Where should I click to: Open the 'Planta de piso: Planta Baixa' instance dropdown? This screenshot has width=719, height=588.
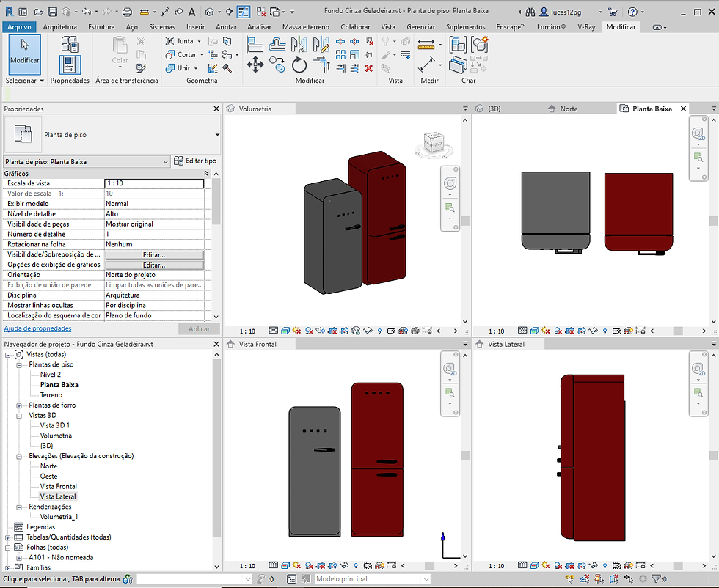(x=165, y=162)
